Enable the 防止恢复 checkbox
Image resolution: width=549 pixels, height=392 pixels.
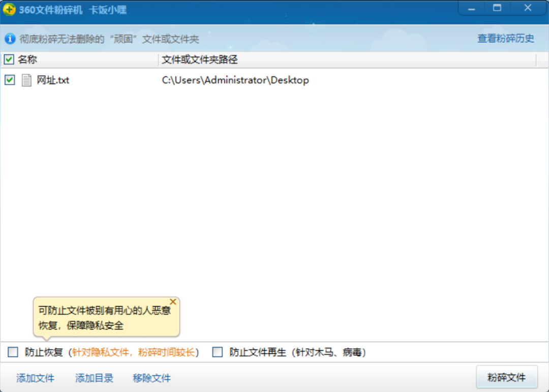13,352
